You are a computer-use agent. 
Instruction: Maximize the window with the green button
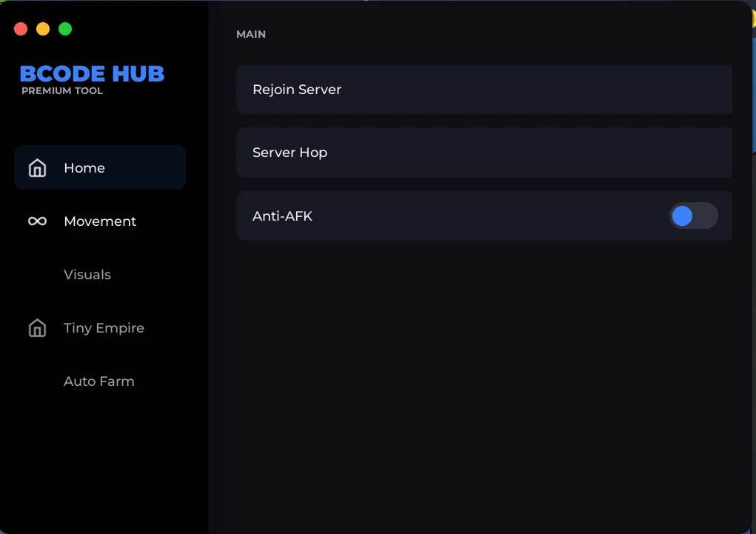coord(65,29)
